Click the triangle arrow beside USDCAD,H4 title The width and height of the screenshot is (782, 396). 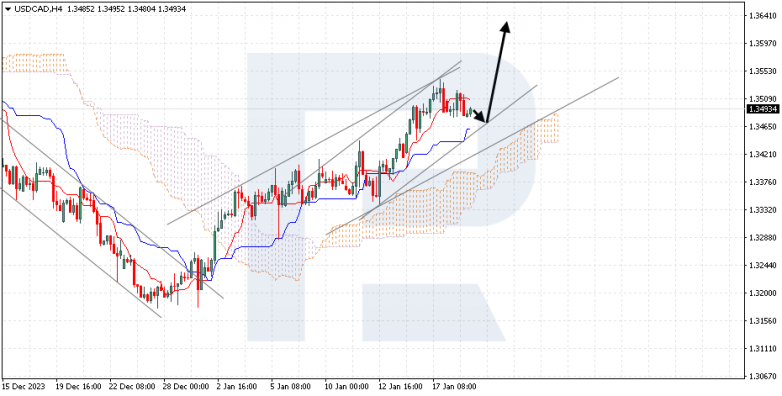pos(7,9)
